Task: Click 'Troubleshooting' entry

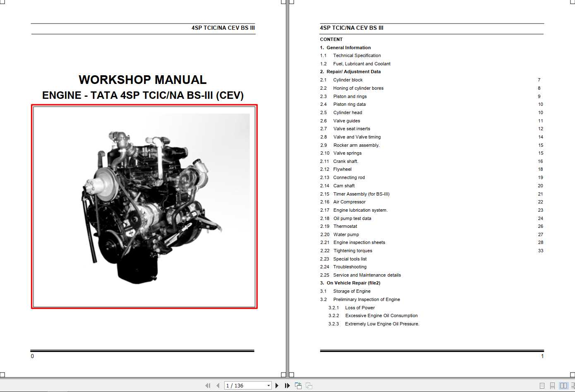Action: tap(350, 267)
